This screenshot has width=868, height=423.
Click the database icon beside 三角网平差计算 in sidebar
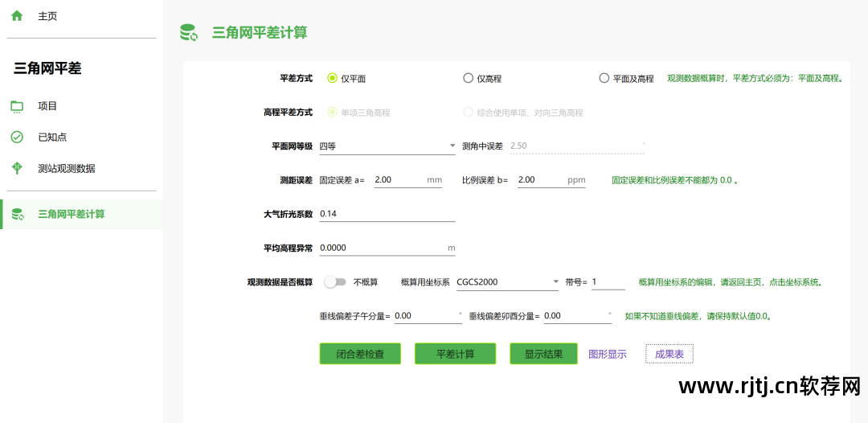point(17,214)
